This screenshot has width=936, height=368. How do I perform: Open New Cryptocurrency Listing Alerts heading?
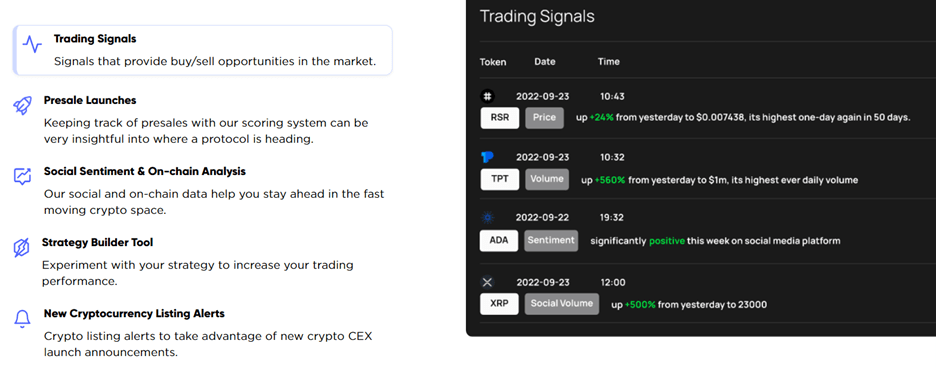coord(134,314)
